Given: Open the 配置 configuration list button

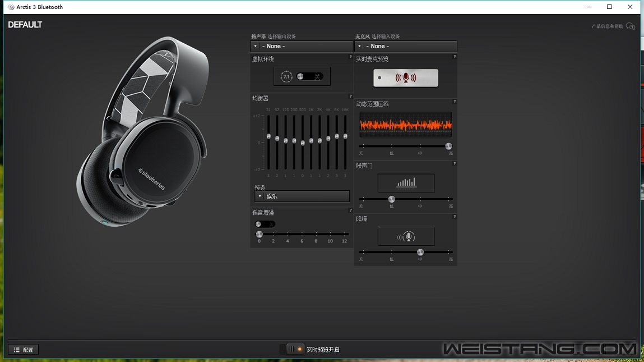Looking at the screenshot, I should point(24,350).
